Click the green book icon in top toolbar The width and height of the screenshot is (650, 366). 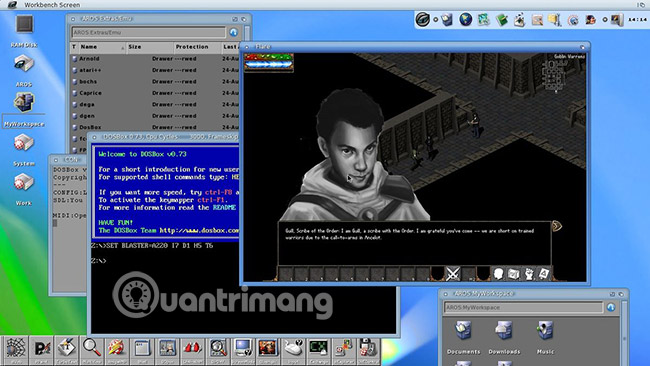click(x=502, y=19)
